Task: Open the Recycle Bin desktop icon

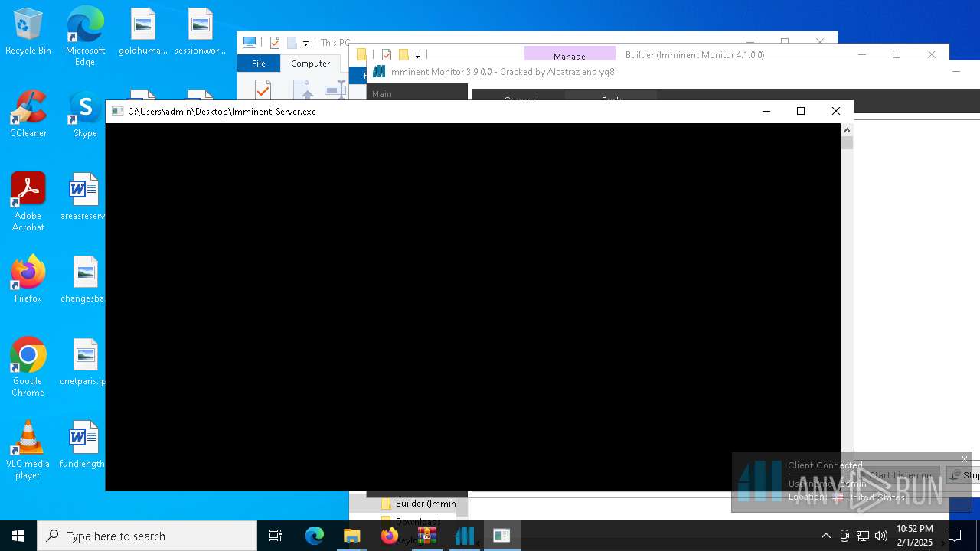Action: pyautogui.click(x=28, y=32)
